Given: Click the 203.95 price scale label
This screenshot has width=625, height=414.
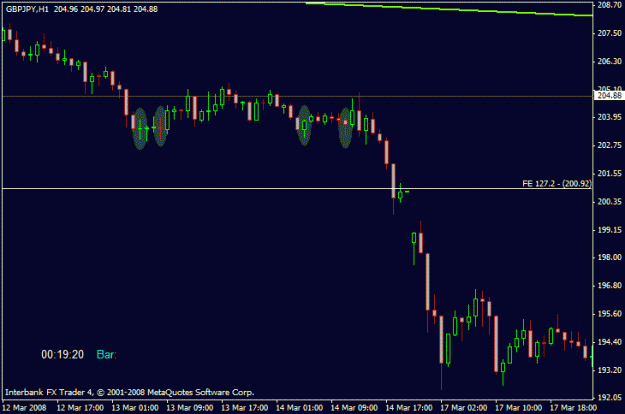Looking at the screenshot, I should pos(609,117).
